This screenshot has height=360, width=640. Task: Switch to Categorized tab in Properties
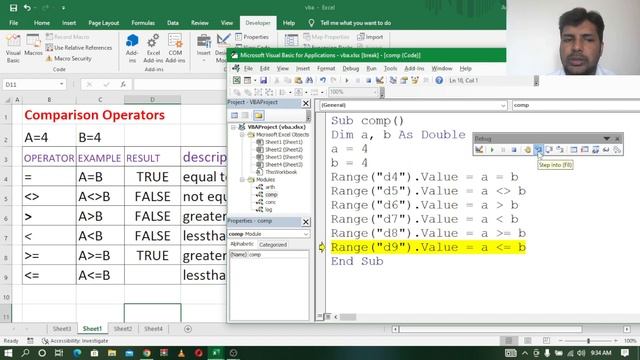273,244
